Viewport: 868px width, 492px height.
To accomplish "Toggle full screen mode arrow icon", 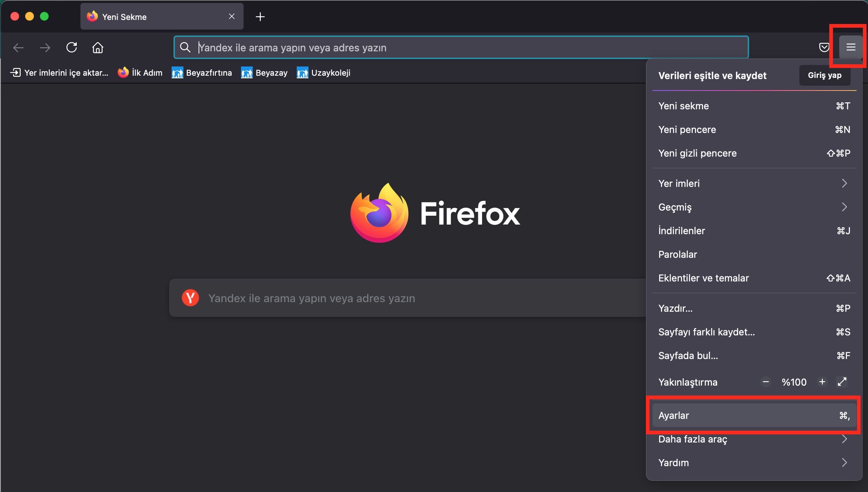I will pyautogui.click(x=842, y=382).
